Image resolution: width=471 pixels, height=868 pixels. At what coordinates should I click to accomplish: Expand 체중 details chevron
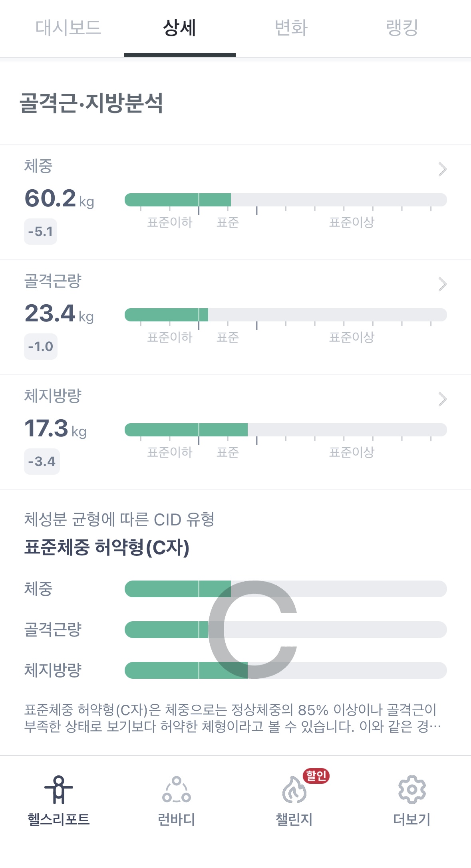(x=442, y=169)
